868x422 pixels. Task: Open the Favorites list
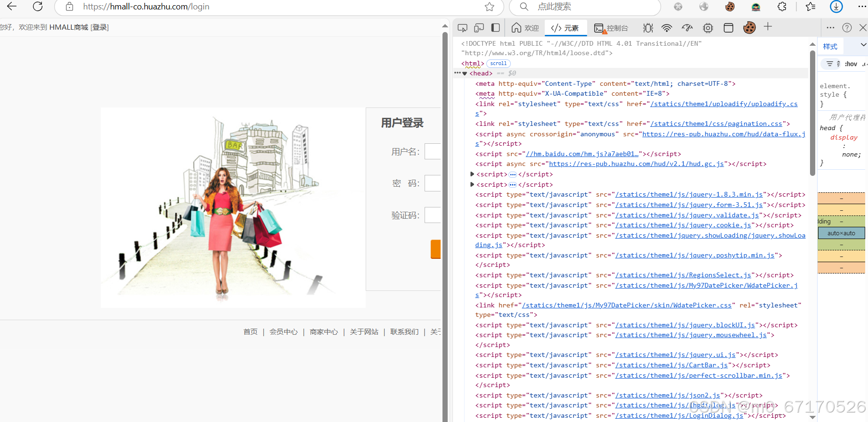811,7
